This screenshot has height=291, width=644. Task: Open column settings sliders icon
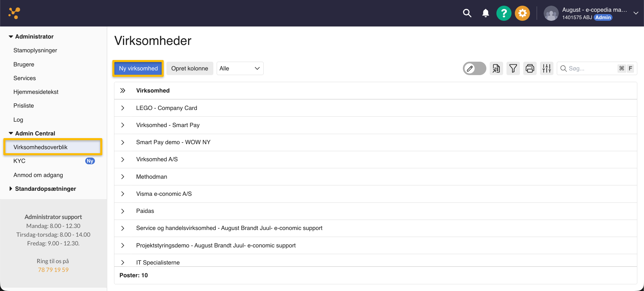coord(546,68)
